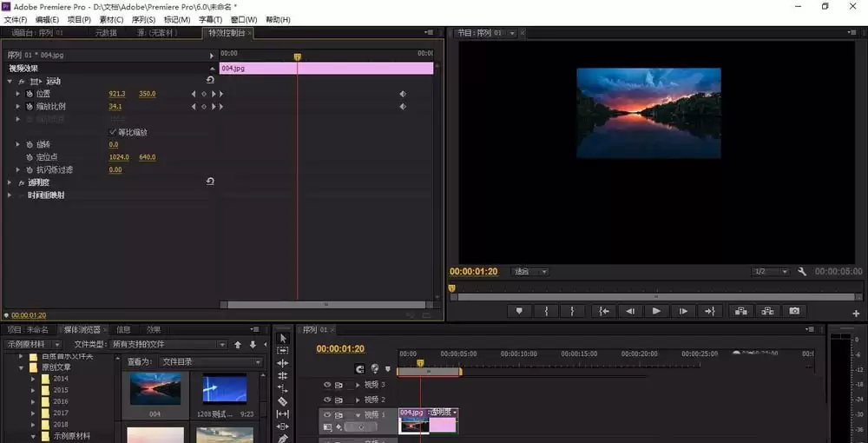Play the sequence in program monitor

pos(656,311)
